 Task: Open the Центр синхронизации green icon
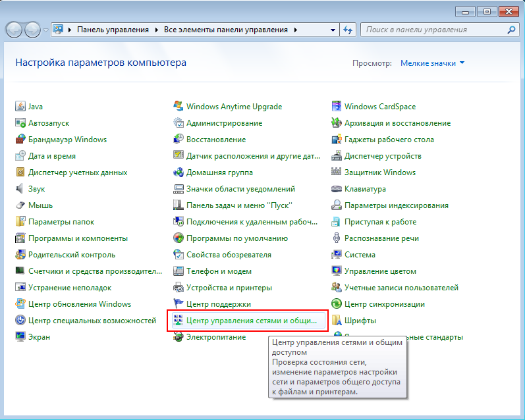click(x=336, y=303)
